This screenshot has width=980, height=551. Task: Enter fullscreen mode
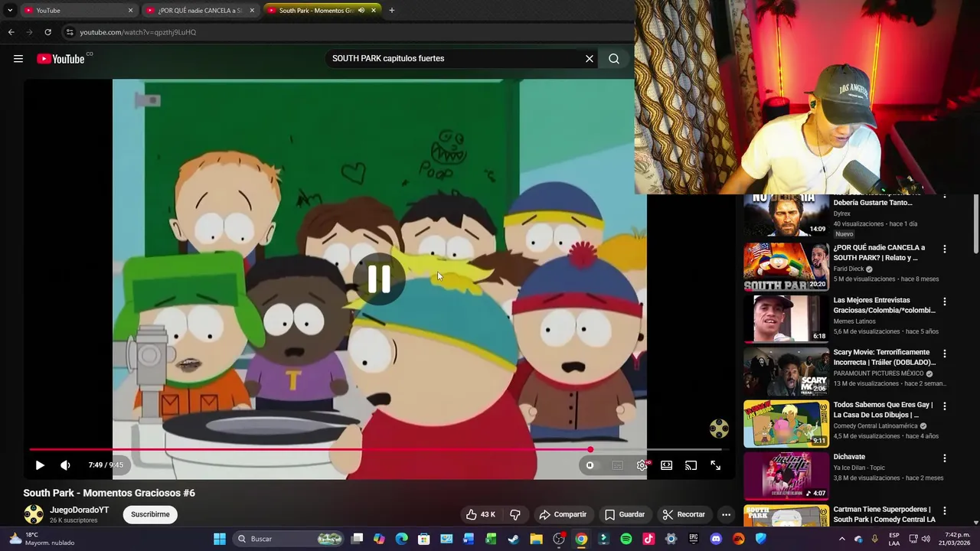click(x=715, y=465)
